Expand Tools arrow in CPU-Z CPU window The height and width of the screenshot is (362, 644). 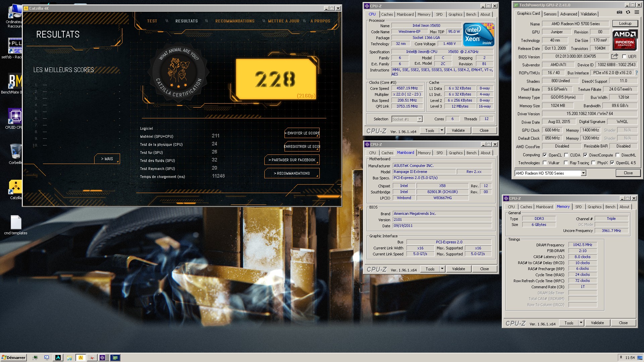coord(442,130)
